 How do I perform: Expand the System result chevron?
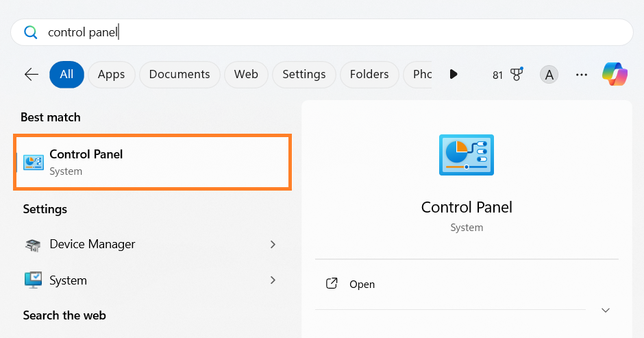pos(273,280)
